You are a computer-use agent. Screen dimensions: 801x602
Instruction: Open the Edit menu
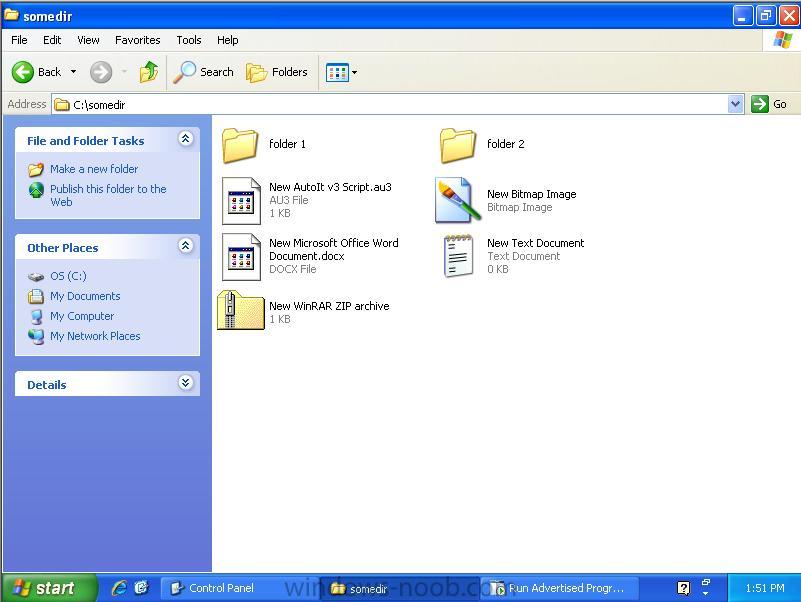tap(52, 40)
